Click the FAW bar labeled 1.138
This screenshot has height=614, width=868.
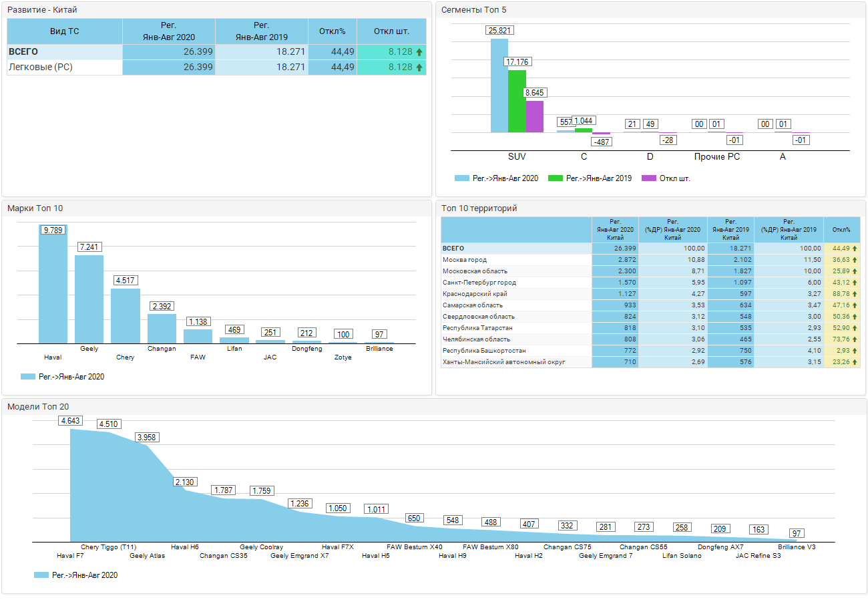198,337
